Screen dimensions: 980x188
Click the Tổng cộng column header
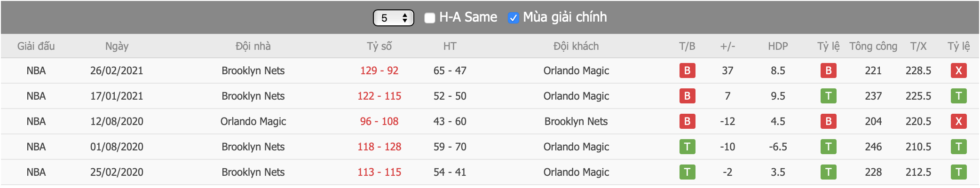(x=873, y=46)
